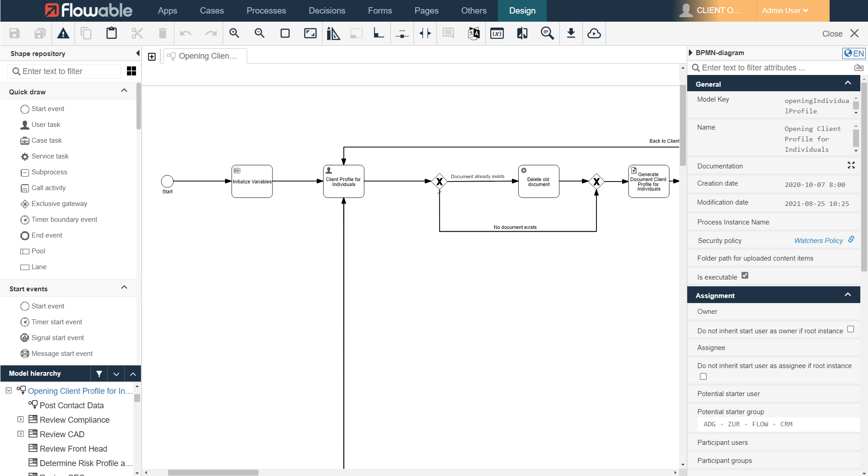
Task: Click the plus box icon beside diagram tab
Action: coord(152,56)
